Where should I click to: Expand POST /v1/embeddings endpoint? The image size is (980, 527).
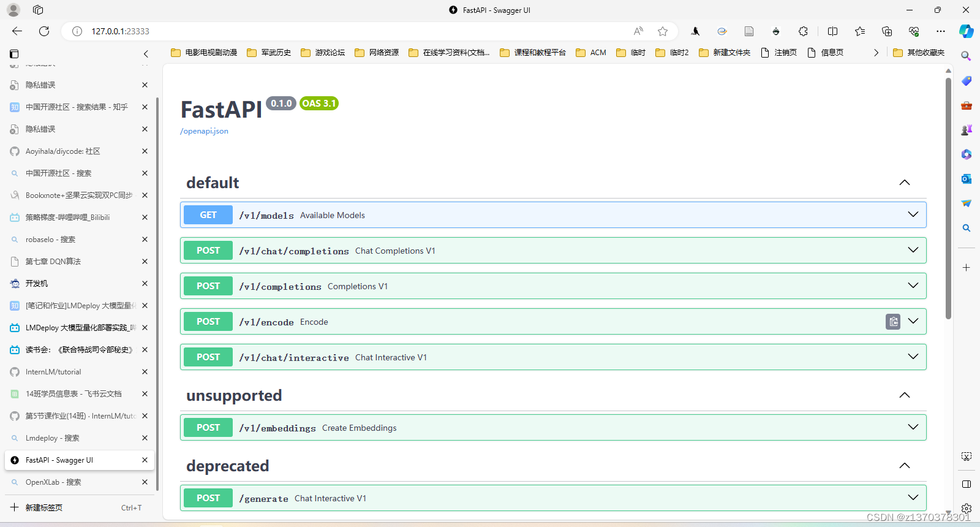[x=913, y=427]
